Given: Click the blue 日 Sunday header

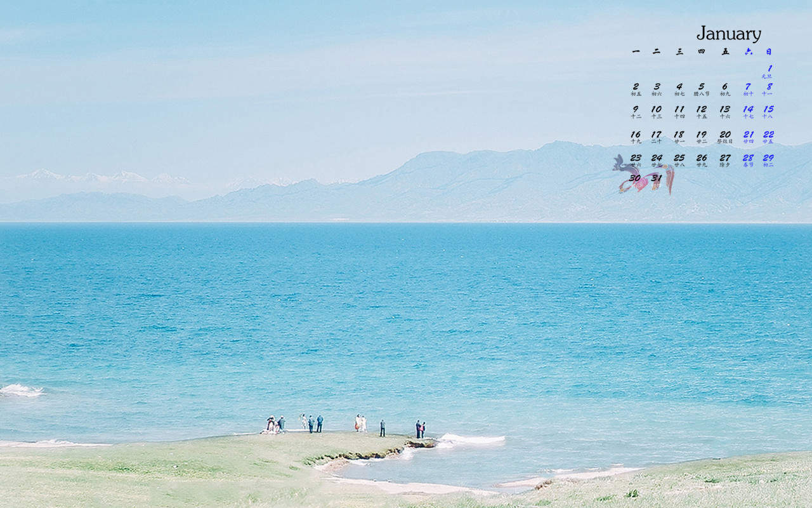Looking at the screenshot, I should coord(768,52).
